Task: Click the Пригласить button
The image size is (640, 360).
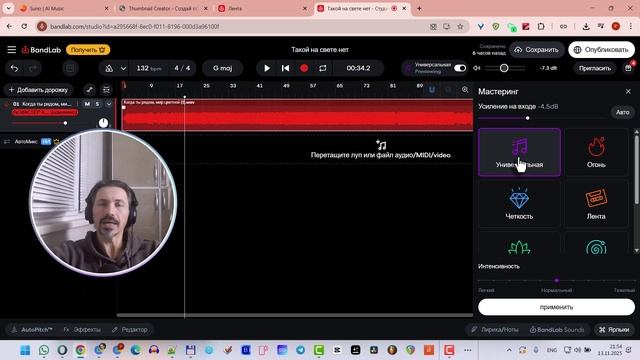Action: [x=595, y=68]
